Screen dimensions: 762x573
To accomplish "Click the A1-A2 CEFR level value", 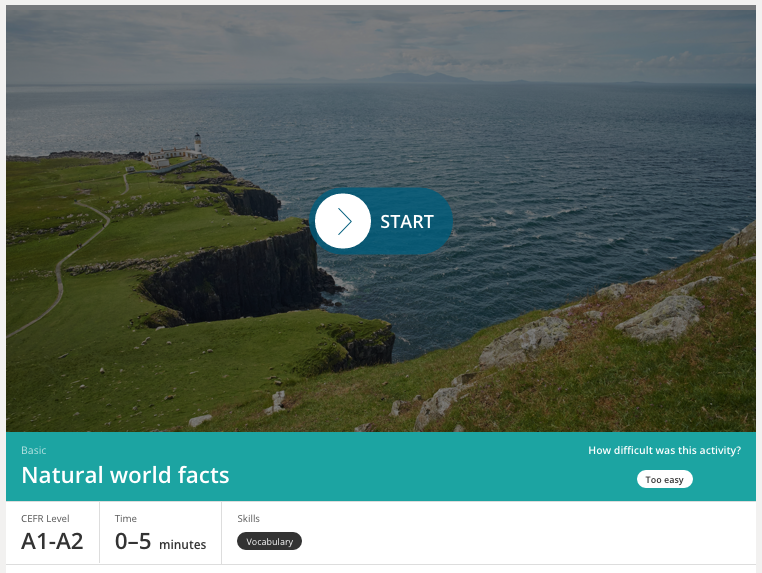I will pos(52,541).
